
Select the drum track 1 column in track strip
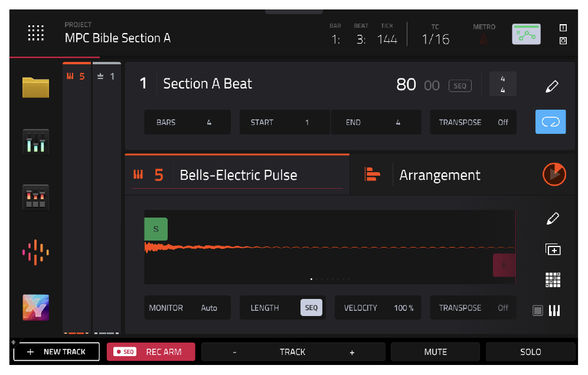pyautogui.click(x=107, y=198)
